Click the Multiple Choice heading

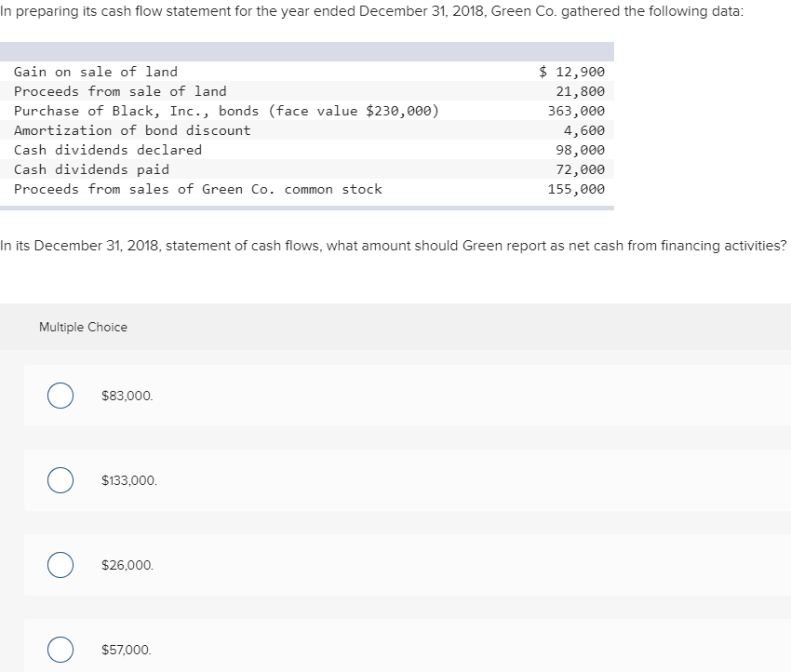pos(83,327)
